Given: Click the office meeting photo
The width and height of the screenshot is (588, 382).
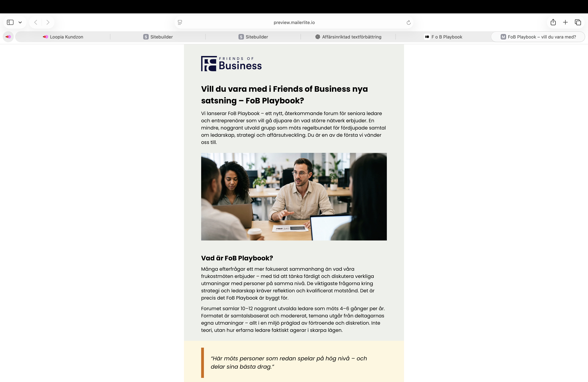Looking at the screenshot, I should pos(294,197).
